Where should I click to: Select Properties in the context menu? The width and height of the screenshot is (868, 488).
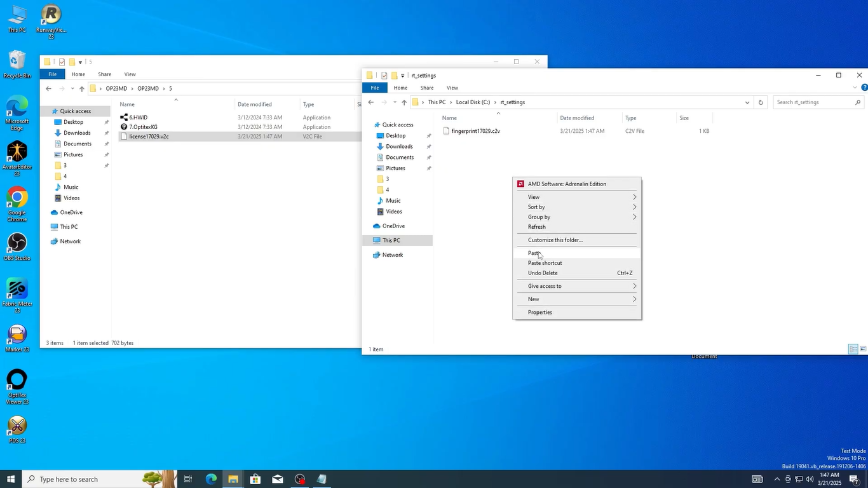coord(540,313)
